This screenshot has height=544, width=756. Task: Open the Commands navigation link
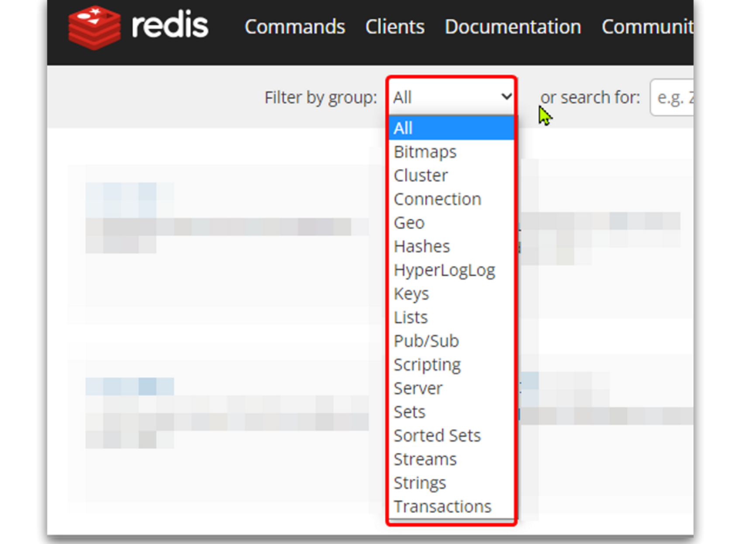pos(295,27)
